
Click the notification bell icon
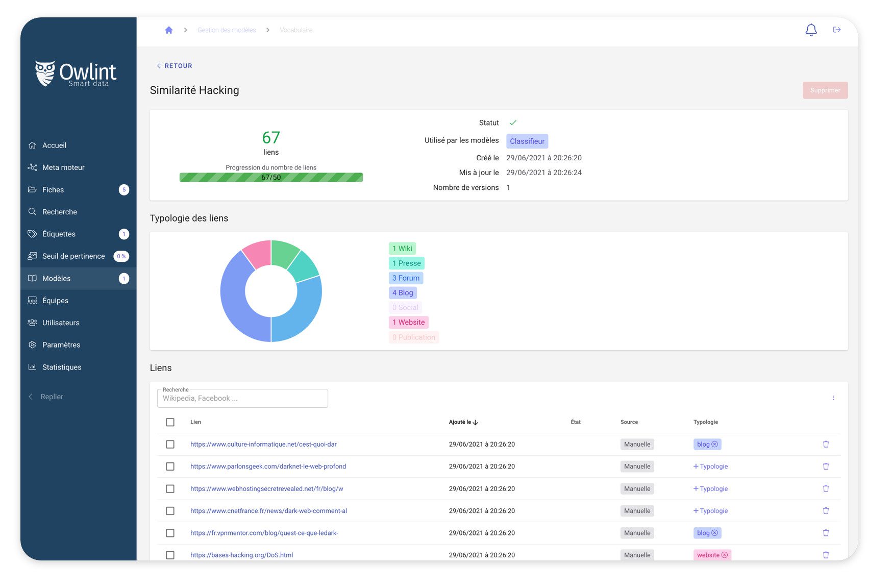point(811,30)
